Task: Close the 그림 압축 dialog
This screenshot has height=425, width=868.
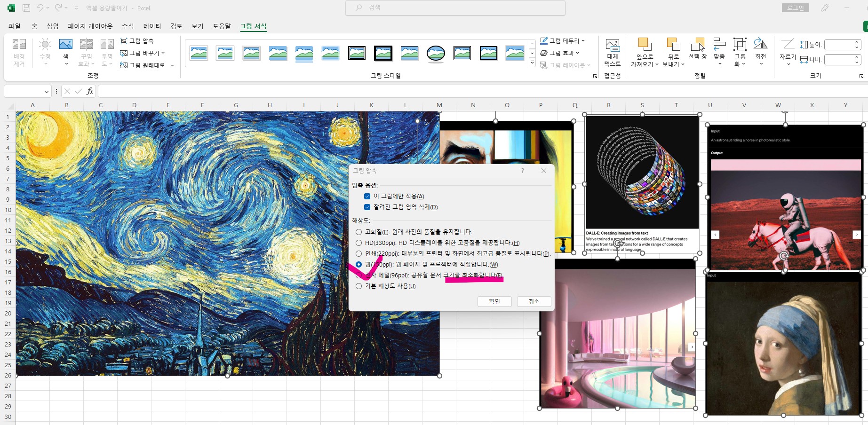Action: point(544,171)
